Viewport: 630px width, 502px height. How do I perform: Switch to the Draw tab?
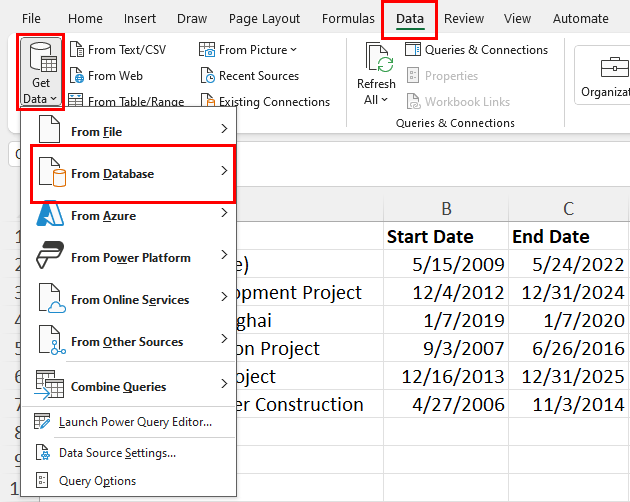192,18
